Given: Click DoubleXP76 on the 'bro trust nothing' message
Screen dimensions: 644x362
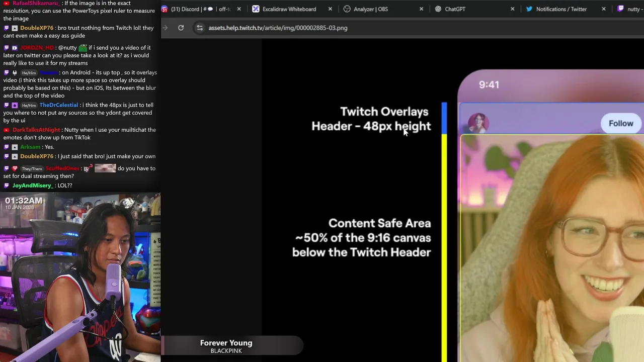Looking at the screenshot, I should coord(37,28).
